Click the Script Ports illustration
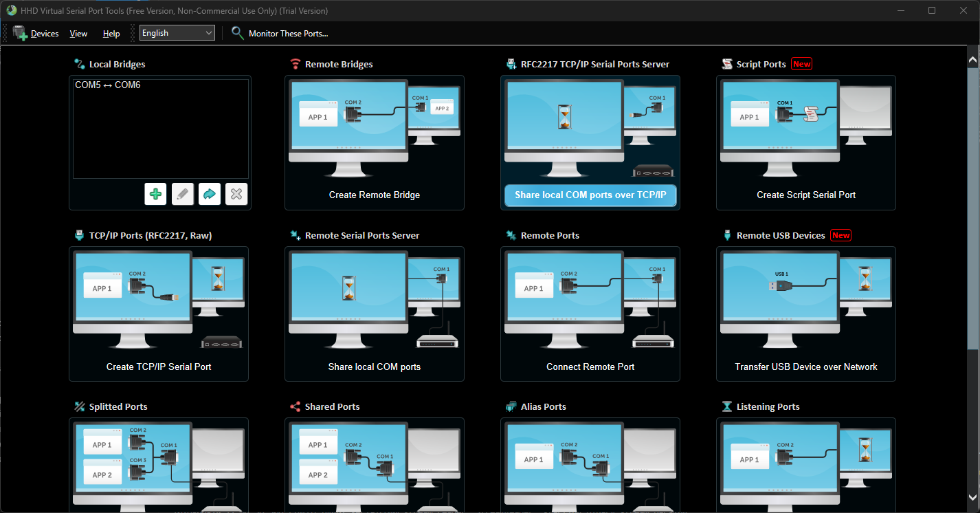 coord(806,130)
